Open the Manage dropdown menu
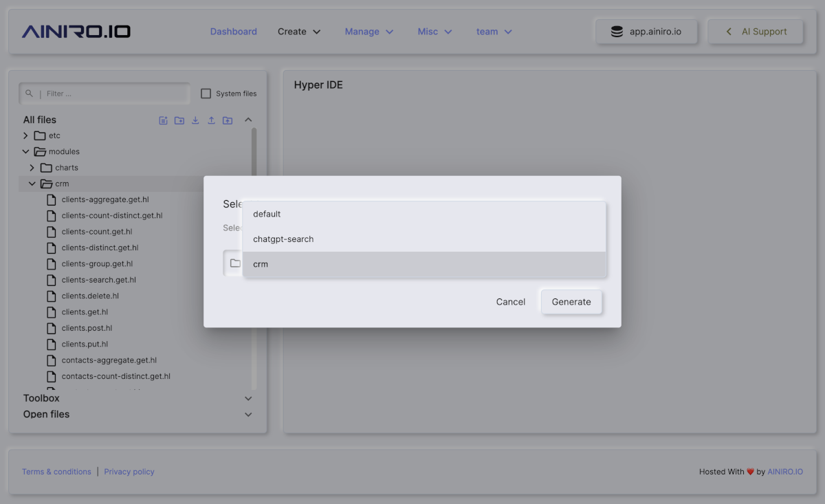Screen dimensions: 825x504 click(369, 32)
